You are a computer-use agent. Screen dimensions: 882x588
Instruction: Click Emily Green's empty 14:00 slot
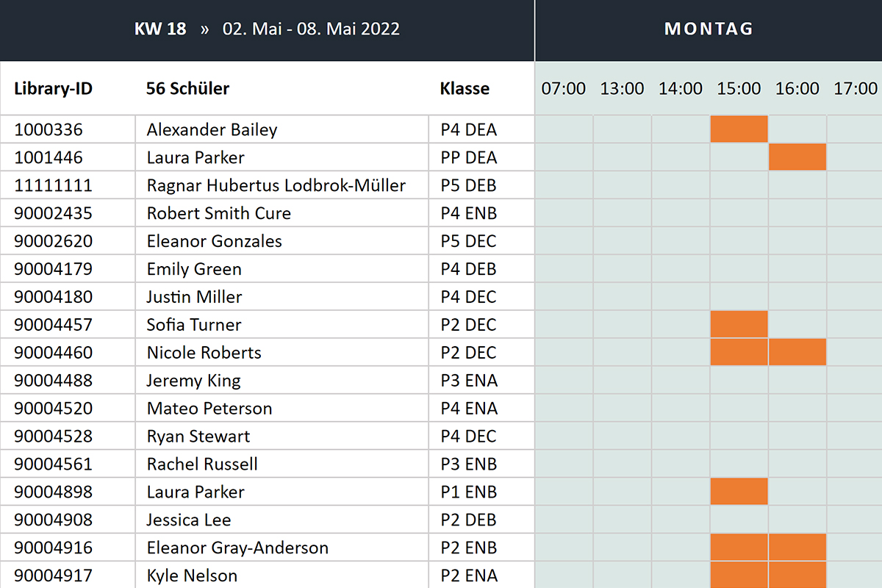click(x=681, y=269)
